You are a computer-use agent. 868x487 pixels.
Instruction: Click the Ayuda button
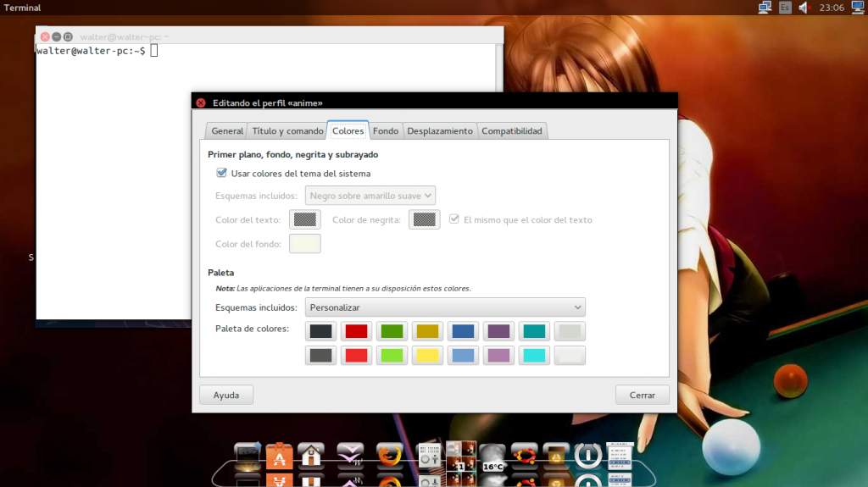tap(226, 396)
